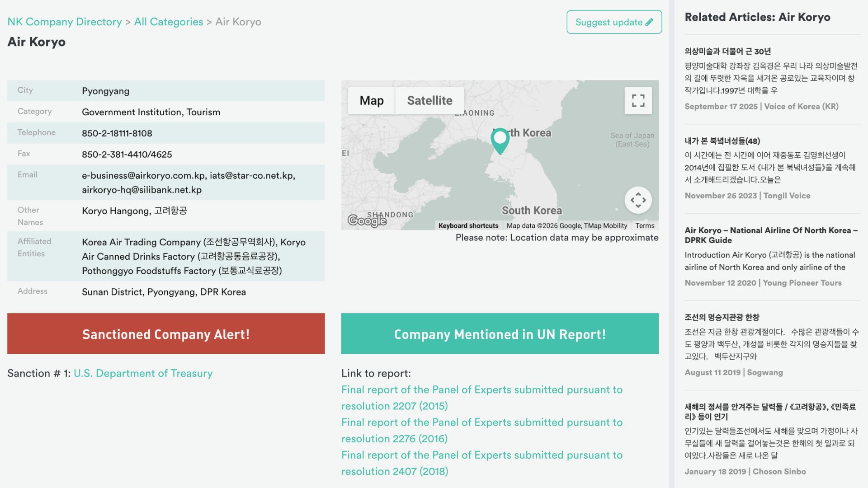Viewport: 868px width, 488px height.
Task: Click the City value Pyongyang
Action: pyautogui.click(x=105, y=91)
